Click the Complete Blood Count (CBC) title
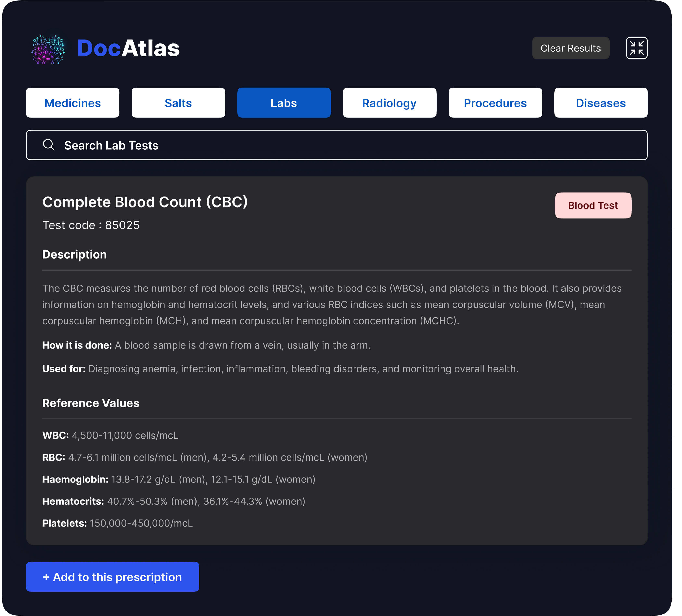This screenshot has width=682, height=616. point(145,202)
